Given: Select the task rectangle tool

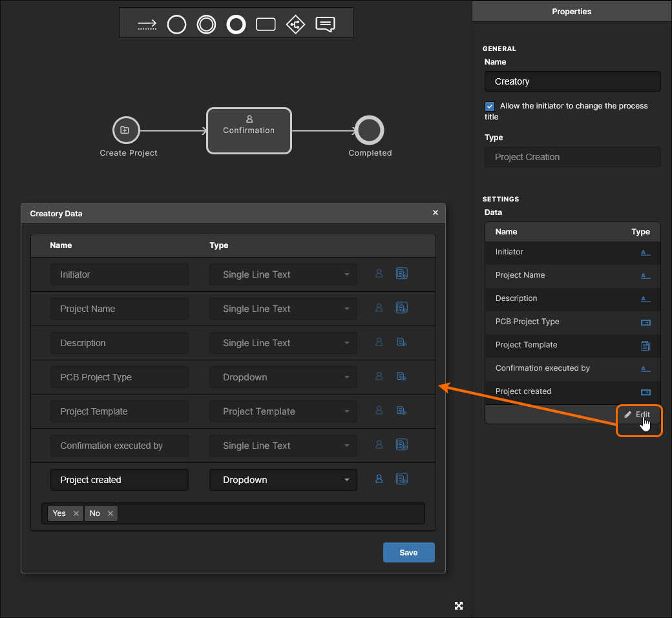Looking at the screenshot, I should click(x=266, y=25).
